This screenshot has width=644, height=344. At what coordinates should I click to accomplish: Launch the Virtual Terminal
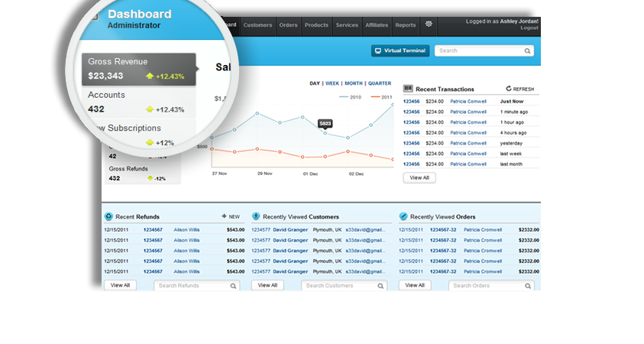[400, 51]
